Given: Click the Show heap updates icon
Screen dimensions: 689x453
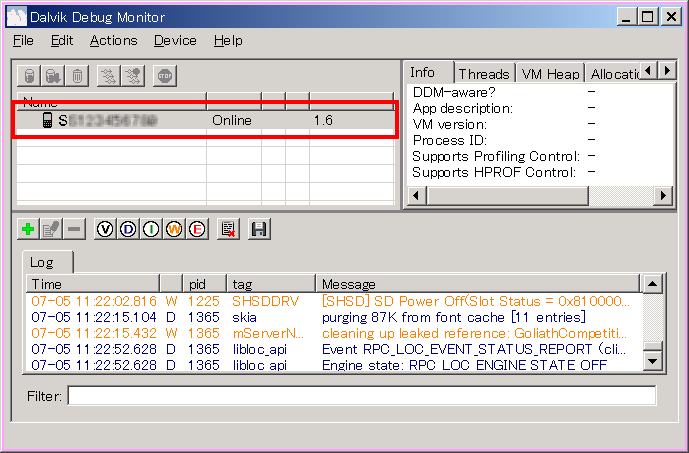Looking at the screenshot, I should pos(30,76).
